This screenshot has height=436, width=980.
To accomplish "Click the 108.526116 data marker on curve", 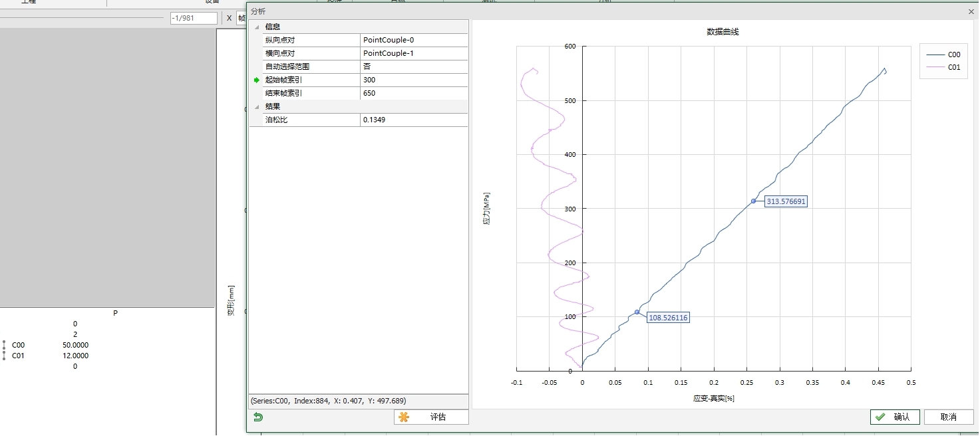I will (637, 312).
